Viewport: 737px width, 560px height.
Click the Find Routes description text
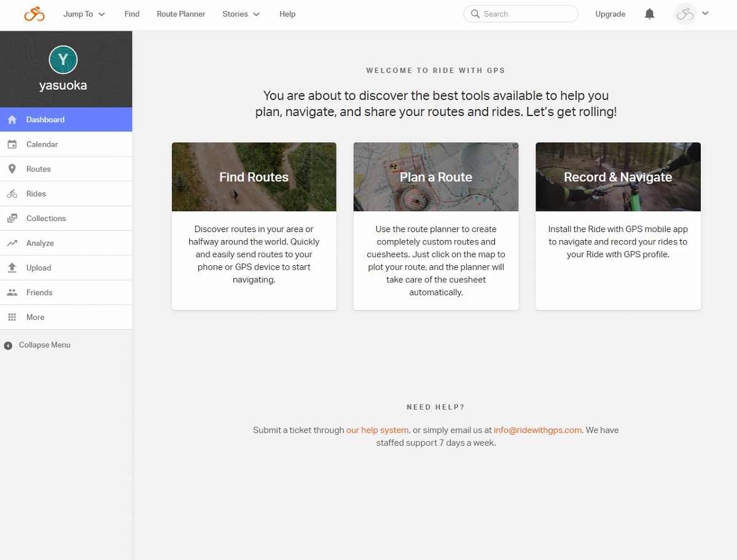(254, 254)
